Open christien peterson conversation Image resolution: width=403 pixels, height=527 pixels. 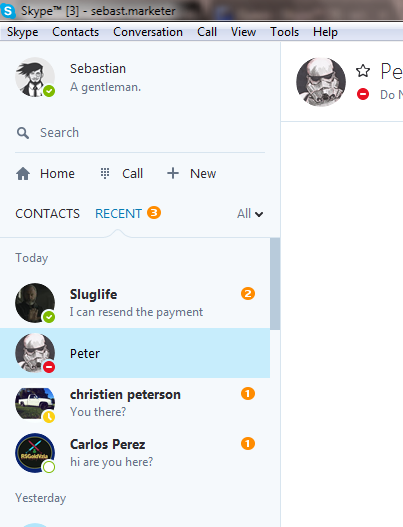click(135, 403)
